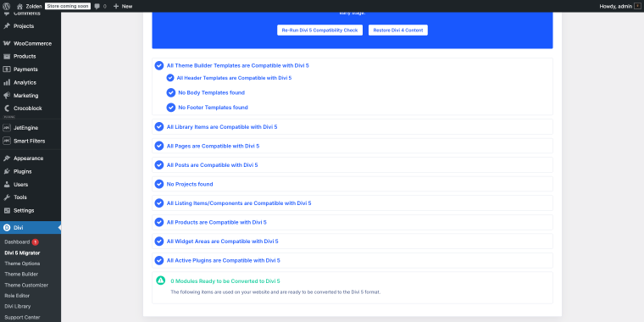Click check icon beside No Footer Templates found
The height and width of the screenshot is (322, 644).
(x=171, y=108)
